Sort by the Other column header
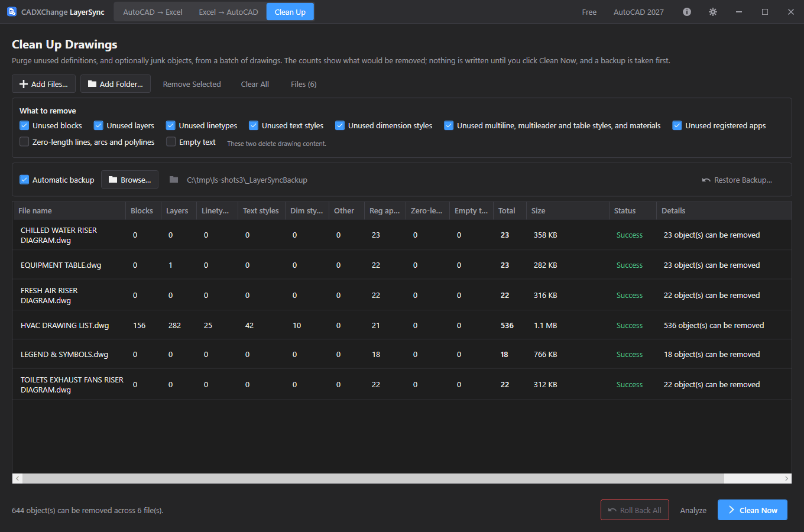 click(346, 210)
